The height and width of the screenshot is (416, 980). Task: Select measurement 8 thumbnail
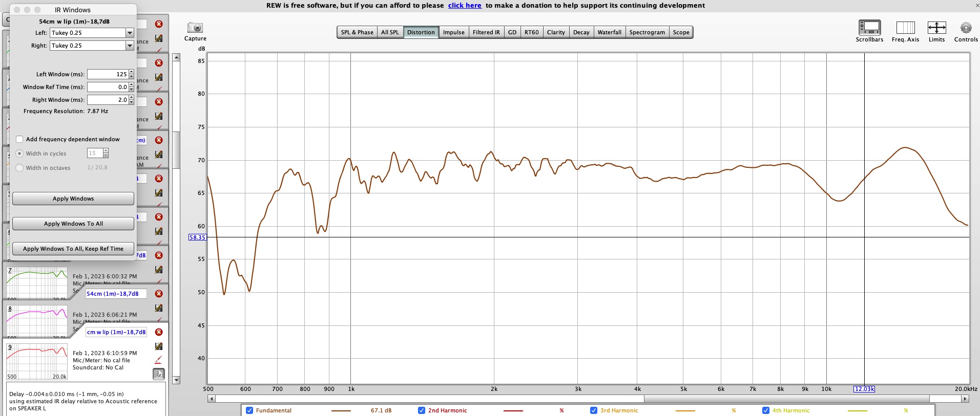(37, 322)
